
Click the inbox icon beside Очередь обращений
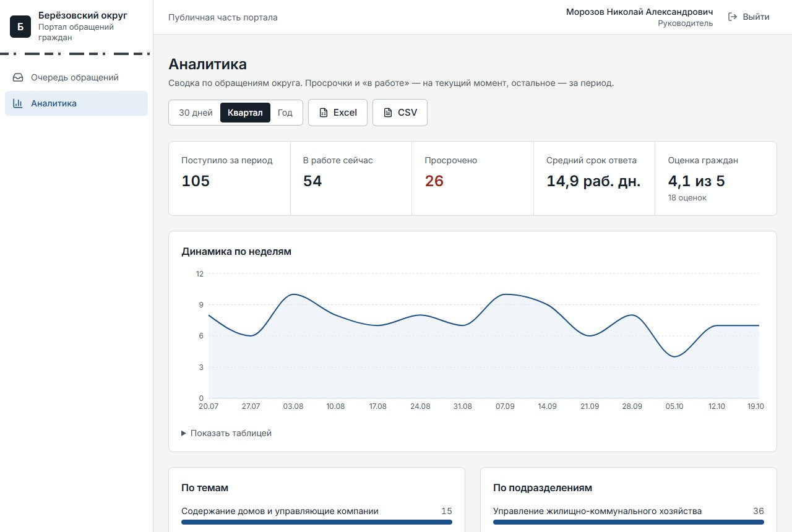(x=18, y=77)
